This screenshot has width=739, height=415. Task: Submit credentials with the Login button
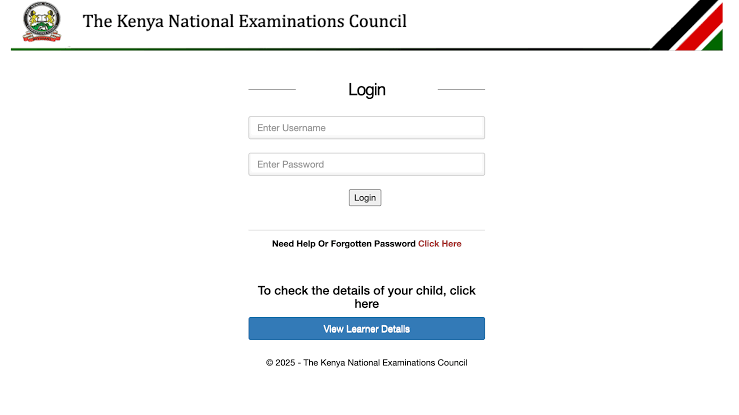(365, 198)
